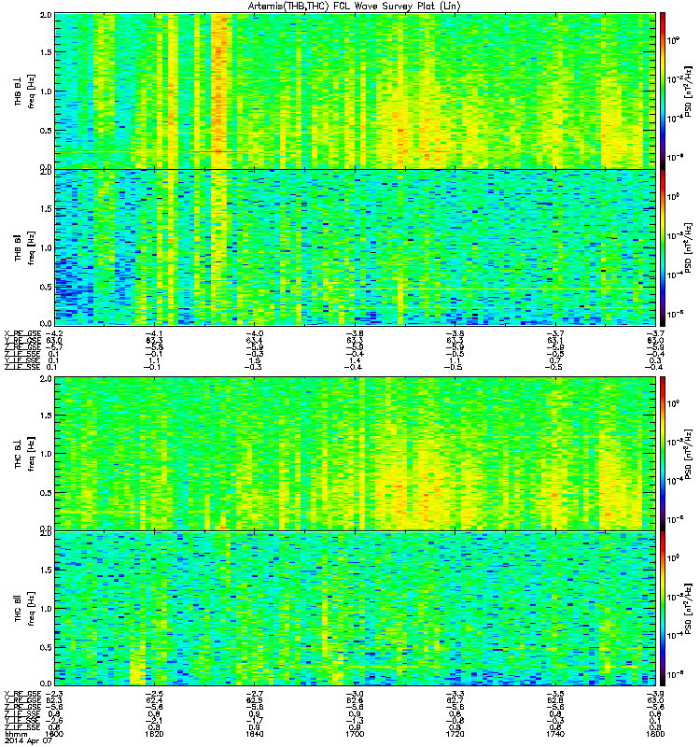
Task: Click the date label '2014 Apr 07'
Action: (27, 740)
